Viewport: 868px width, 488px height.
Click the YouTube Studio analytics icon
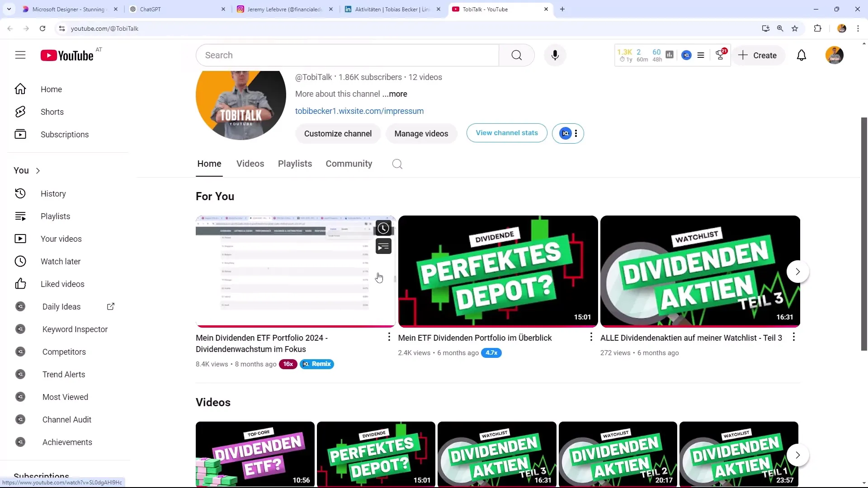[669, 55]
